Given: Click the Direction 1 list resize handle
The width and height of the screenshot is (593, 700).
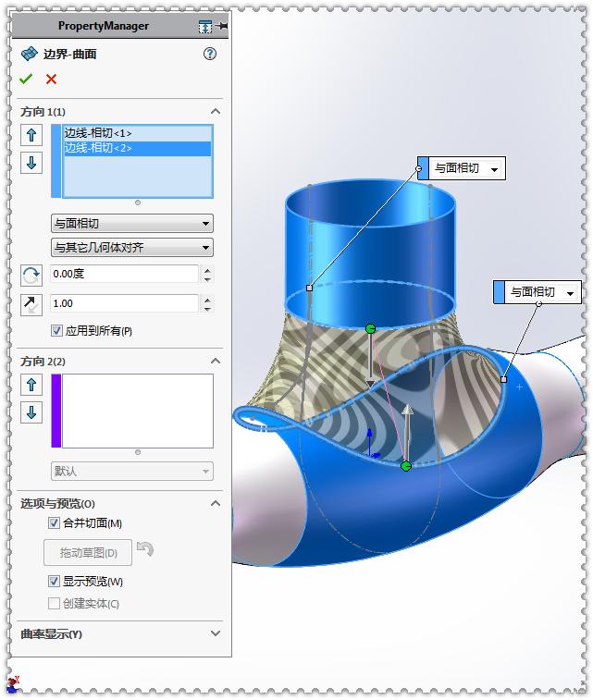Looking at the screenshot, I should coord(138,203).
